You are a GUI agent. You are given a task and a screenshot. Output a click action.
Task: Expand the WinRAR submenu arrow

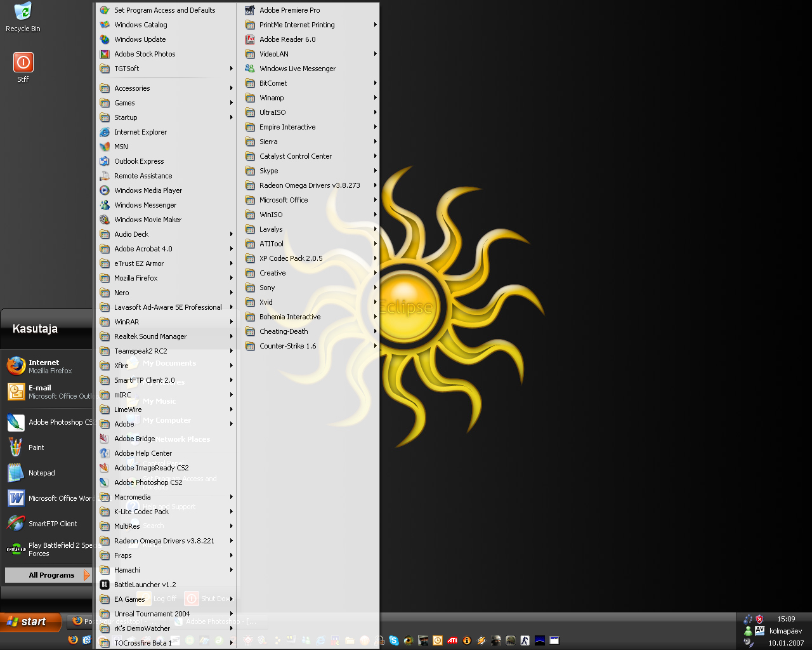point(231,322)
